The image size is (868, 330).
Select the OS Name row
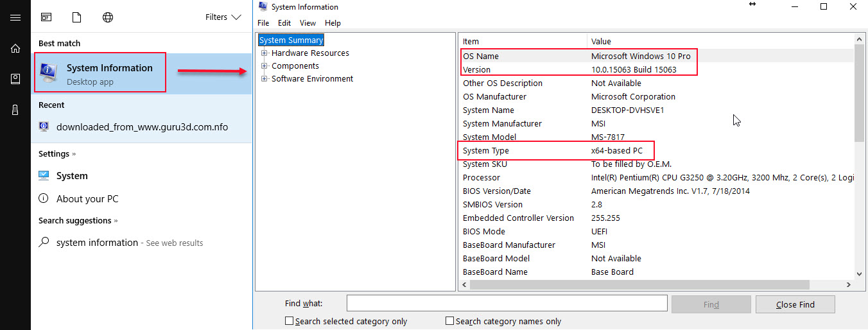[x=657, y=56]
